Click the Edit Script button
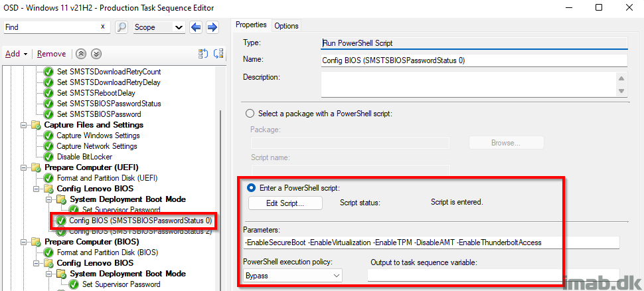 coord(285,203)
